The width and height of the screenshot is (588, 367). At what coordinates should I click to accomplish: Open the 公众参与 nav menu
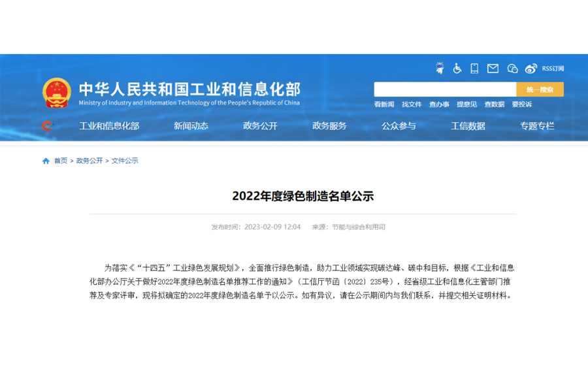pyautogui.click(x=399, y=126)
